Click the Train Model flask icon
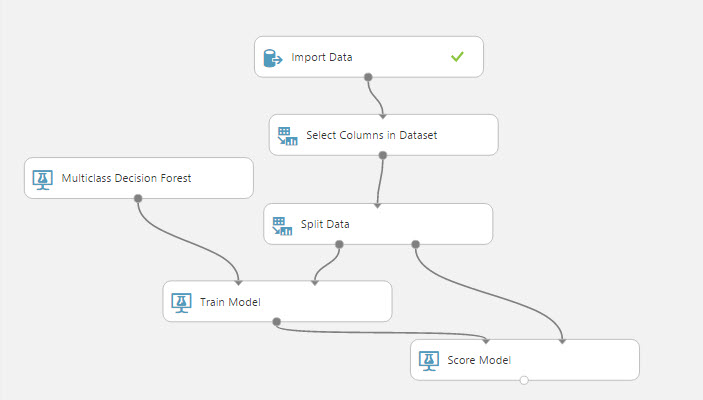Viewport: 703px width, 400px height. pyautogui.click(x=181, y=301)
